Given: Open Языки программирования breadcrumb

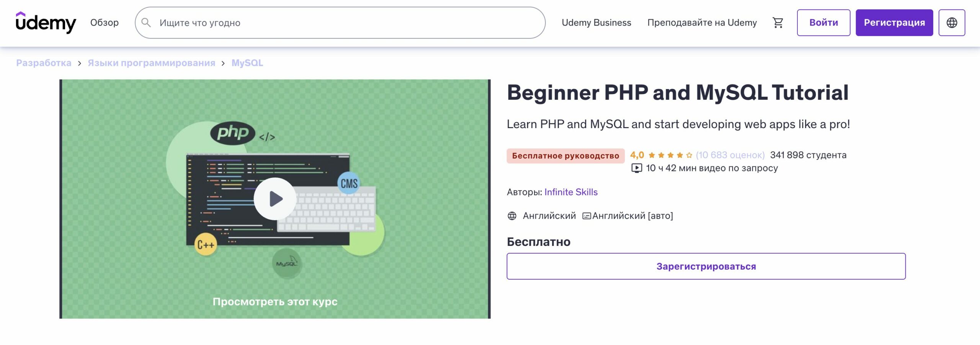Looking at the screenshot, I should click(x=151, y=63).
